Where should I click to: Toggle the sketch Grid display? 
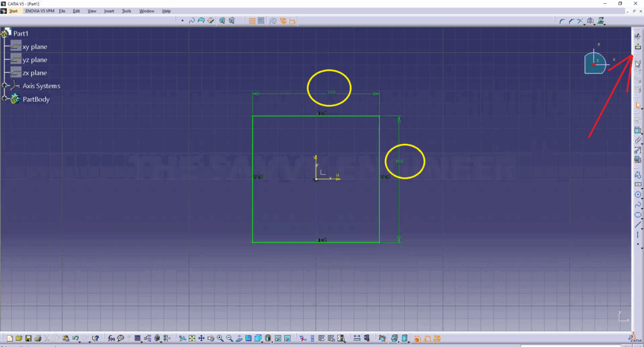pos(252,21)
